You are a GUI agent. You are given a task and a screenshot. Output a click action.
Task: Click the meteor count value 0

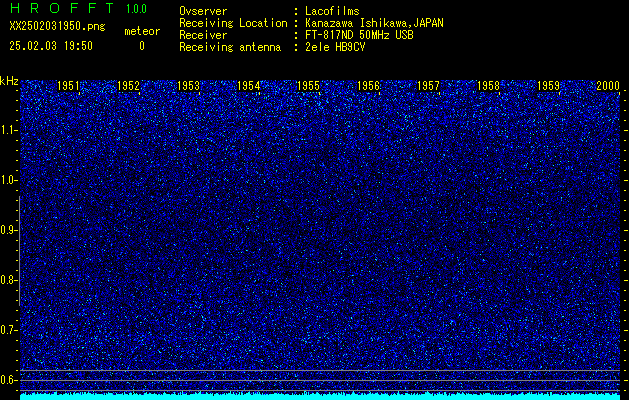pos(142,46)
